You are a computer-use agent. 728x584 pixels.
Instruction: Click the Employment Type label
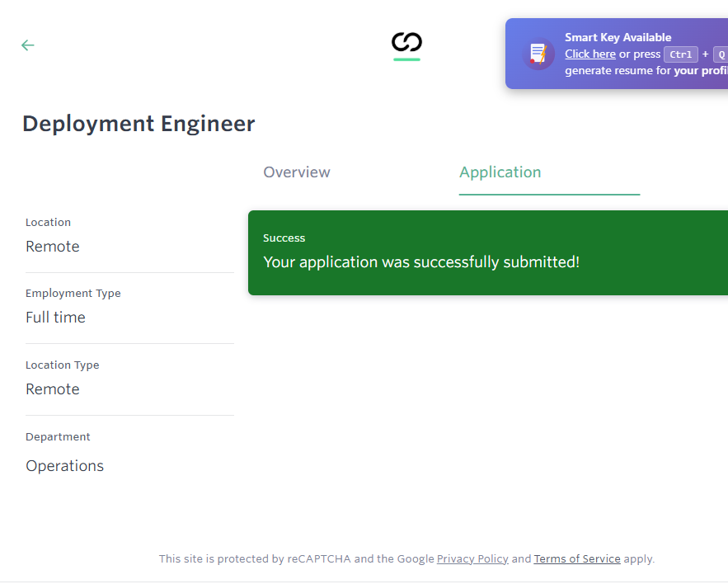[x=73, y=294]
